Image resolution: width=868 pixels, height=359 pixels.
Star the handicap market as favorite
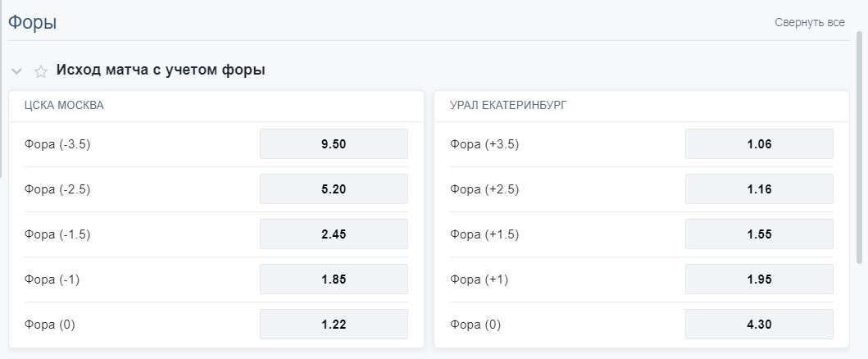click(40, 71)
